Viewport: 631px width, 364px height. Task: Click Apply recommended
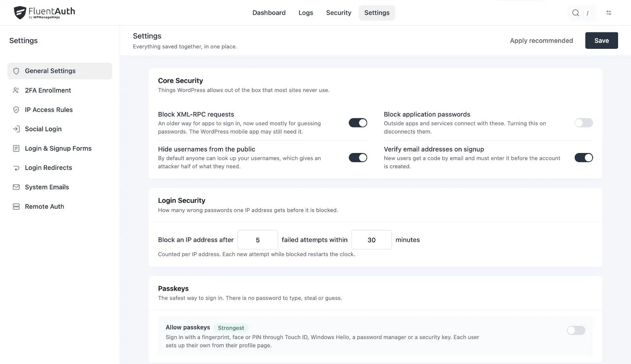click(542, 41)
